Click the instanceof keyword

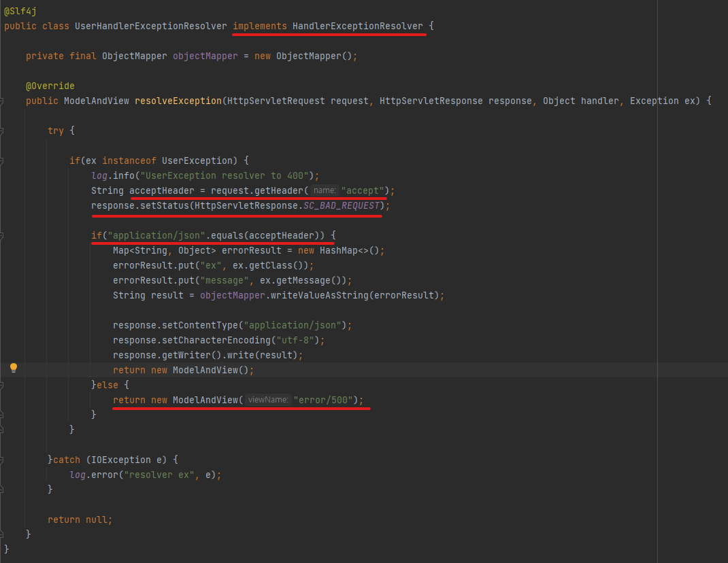(x=129, y=160)
